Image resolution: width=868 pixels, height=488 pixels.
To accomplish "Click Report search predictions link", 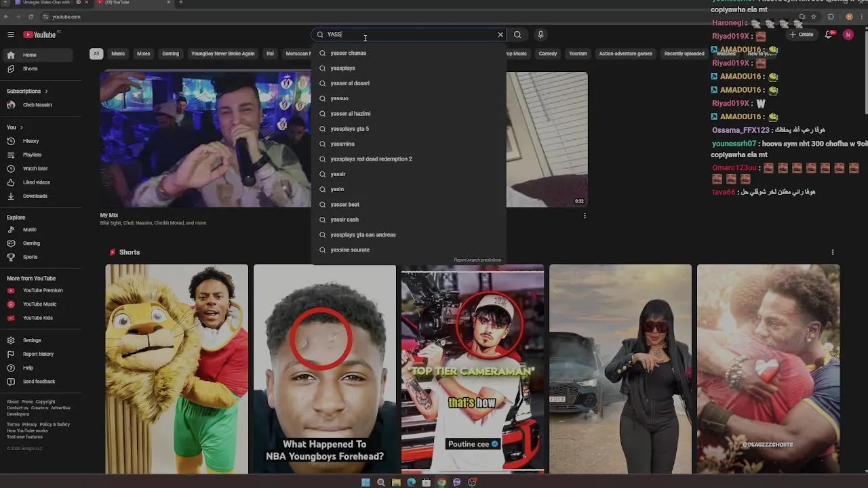I will point(477,260).
